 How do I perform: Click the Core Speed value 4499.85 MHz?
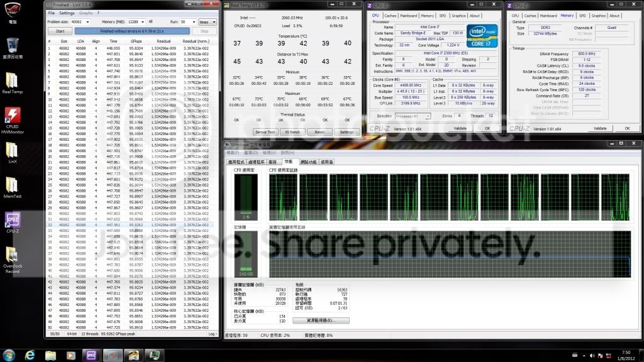coord(410,85)
